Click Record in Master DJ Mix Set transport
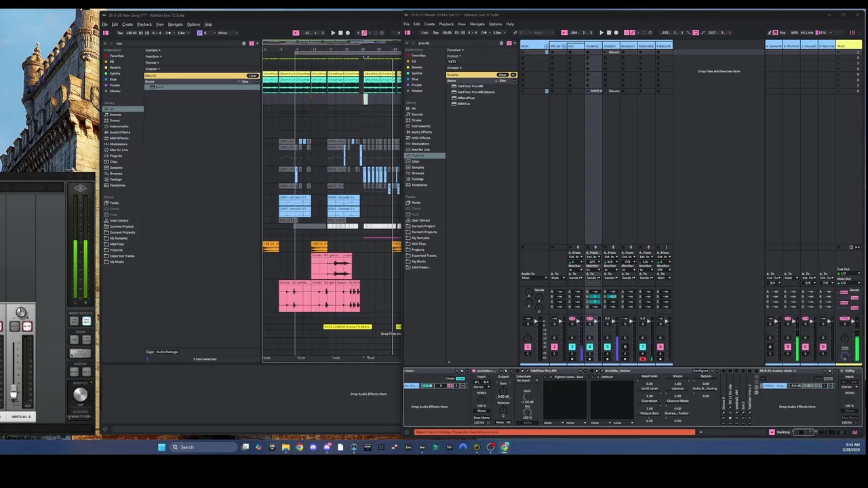Viewport: 868px width, 488px height. point(616,33)
